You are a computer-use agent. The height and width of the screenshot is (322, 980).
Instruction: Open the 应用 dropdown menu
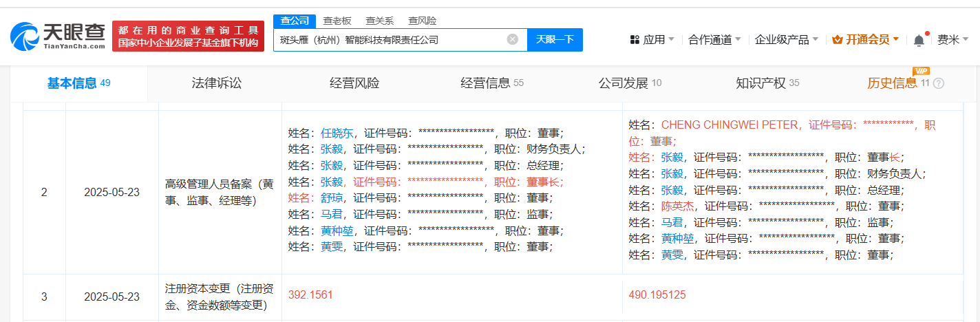(652, 40)
